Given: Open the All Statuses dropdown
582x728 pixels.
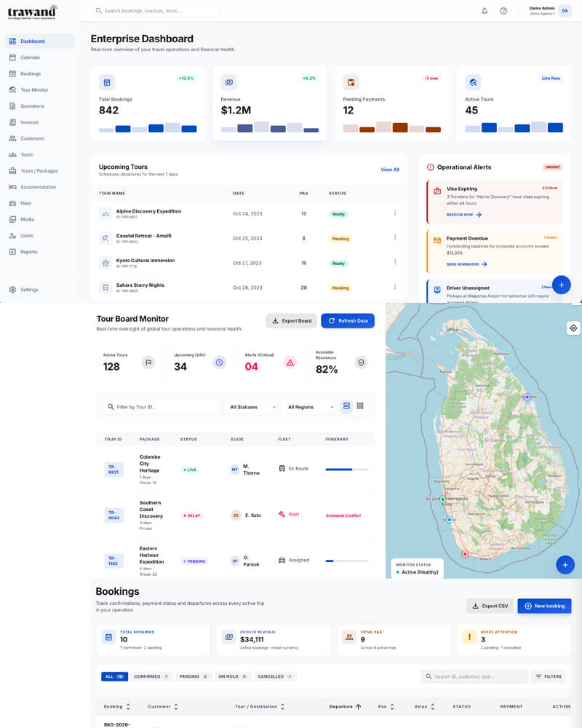Looking at the screenshot, I should coord(252,407).
